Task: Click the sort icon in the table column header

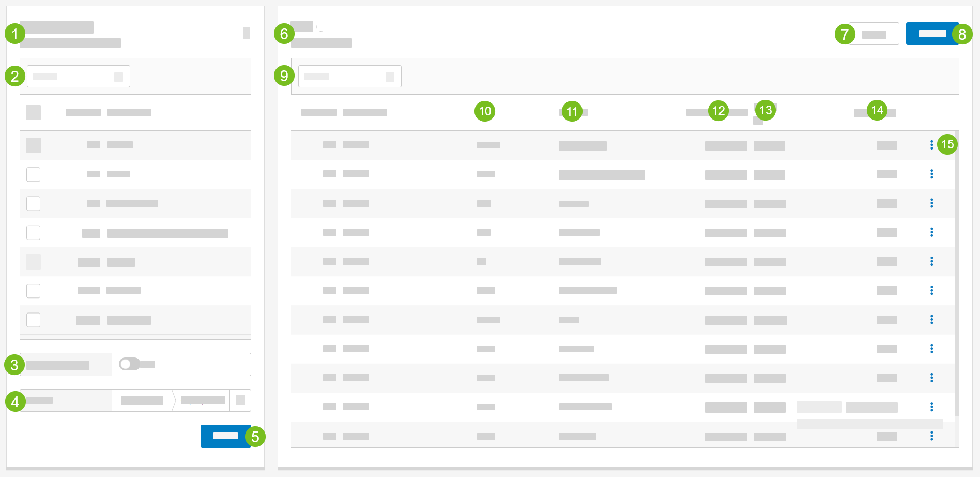Action: click(758, 121)
